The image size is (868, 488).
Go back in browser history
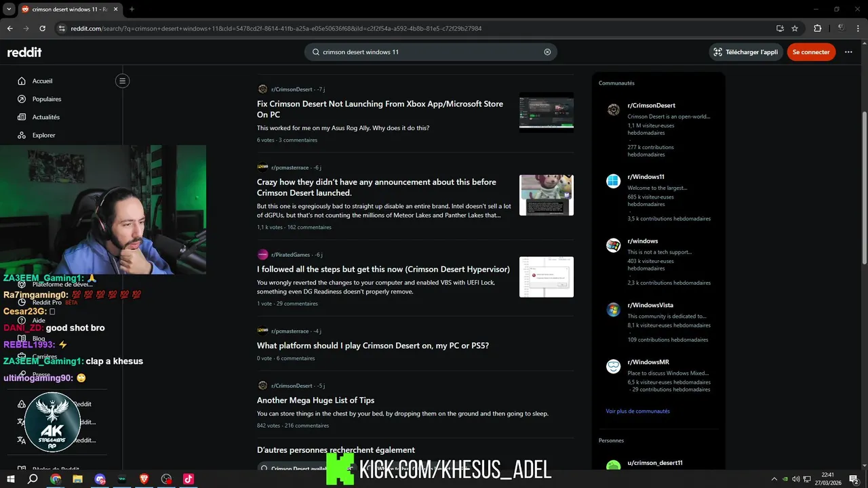pos(9,28)
